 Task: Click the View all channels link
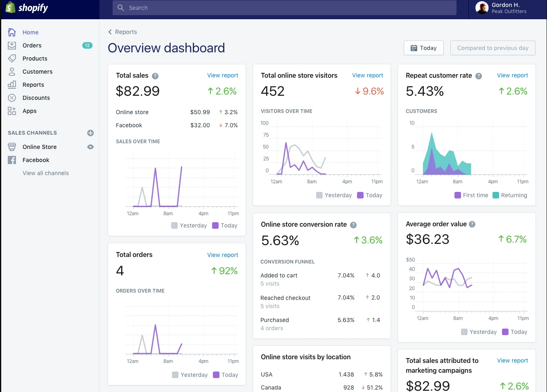coord(45,173)
